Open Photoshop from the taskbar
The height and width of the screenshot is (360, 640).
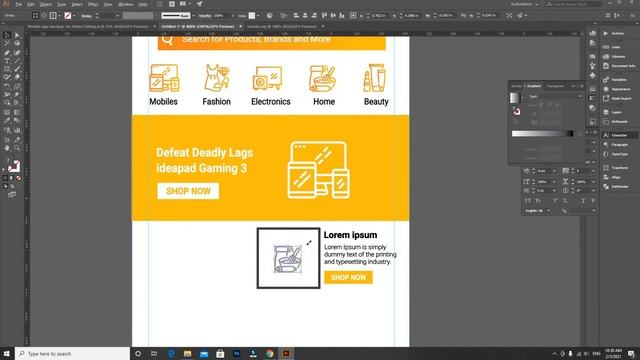237,353
